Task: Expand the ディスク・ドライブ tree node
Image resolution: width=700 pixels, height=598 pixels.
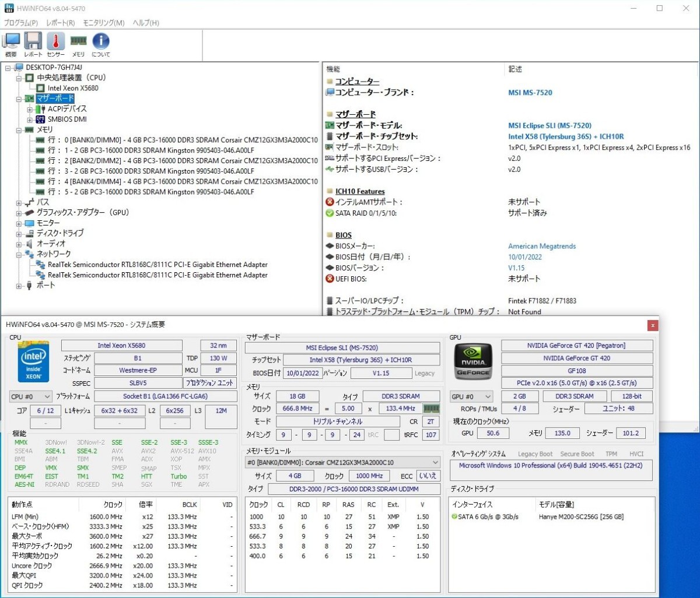Action: [x=19, y=233]
